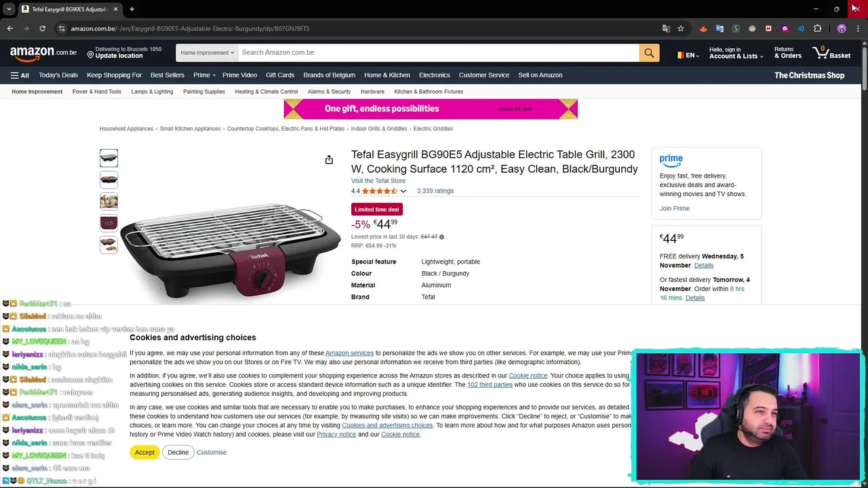Open the browser extensions puzzle icon

coord(817,28)
